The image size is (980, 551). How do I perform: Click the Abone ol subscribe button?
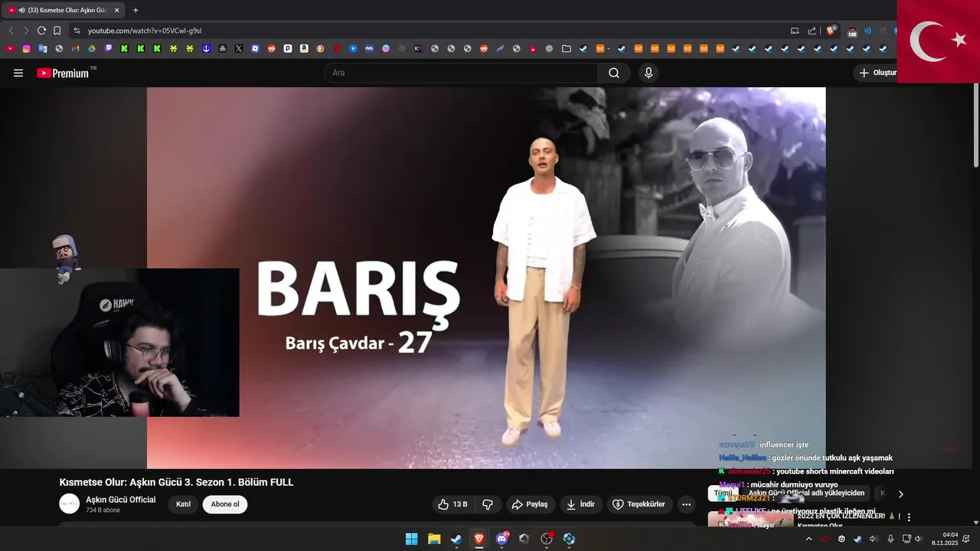pos(225,504)
